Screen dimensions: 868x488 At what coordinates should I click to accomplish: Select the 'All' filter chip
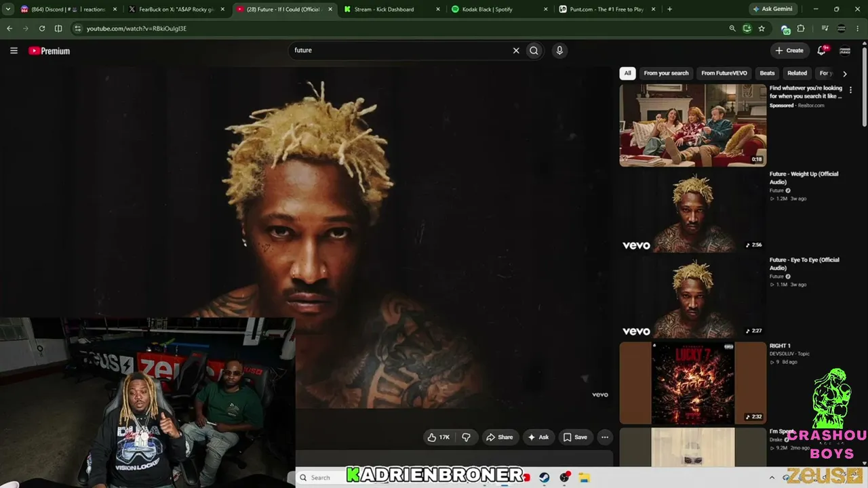click(x=627, y=73)
